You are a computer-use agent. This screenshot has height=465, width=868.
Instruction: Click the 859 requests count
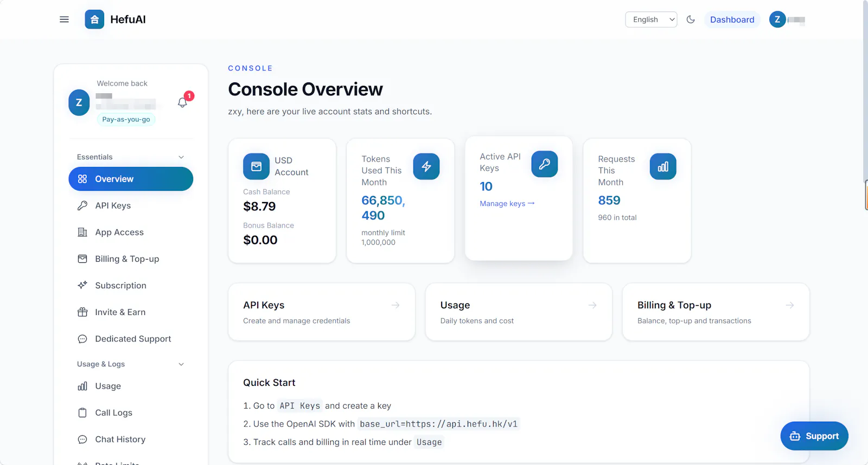point(609,201)
